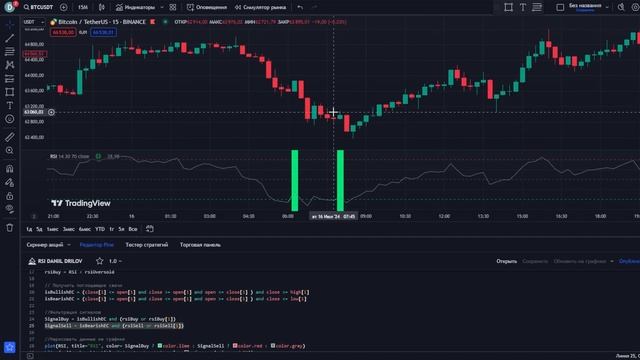This screenshot has height=360, width=640.
Task: Open chart settings gear icon
Action: [x=635, y=7]
